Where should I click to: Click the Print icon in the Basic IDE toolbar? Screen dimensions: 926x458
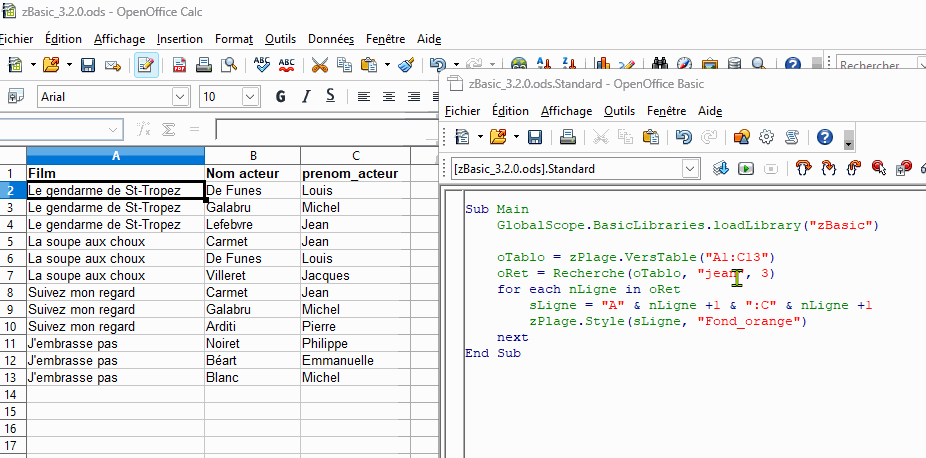(567, 137)
